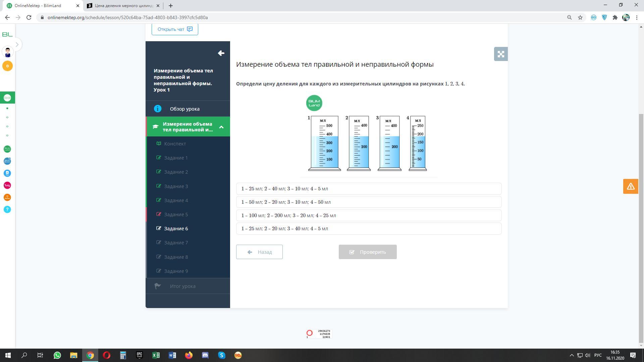Click the back arrow in lesson sidebar
The image size is (644, 362).
(x=221, y=53)
